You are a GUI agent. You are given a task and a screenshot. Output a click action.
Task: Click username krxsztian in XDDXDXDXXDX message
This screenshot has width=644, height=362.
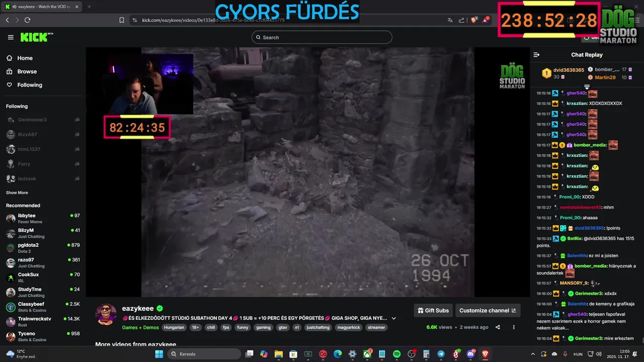coord(577,104)
